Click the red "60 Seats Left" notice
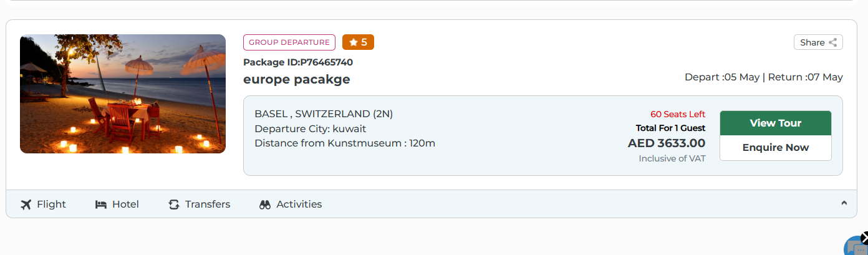This screenshot has width=868, height=255. tap(678, 114)
